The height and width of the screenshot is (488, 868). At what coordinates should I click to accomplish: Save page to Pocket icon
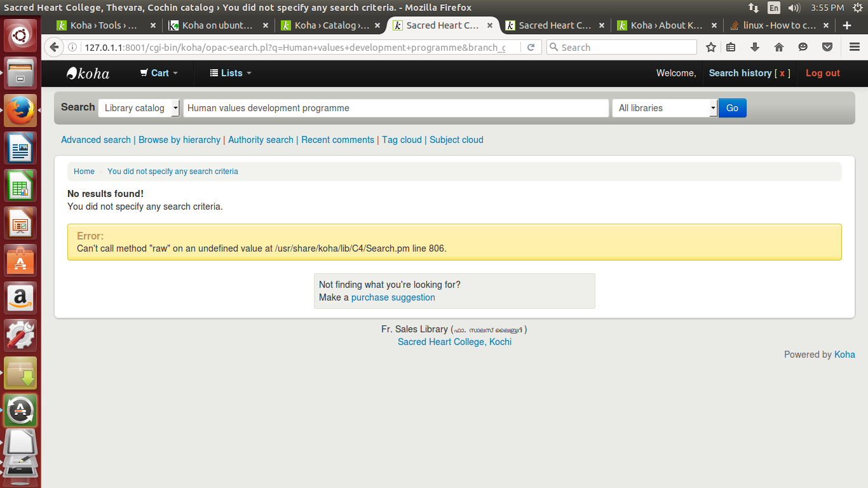(x=827, y=47)
